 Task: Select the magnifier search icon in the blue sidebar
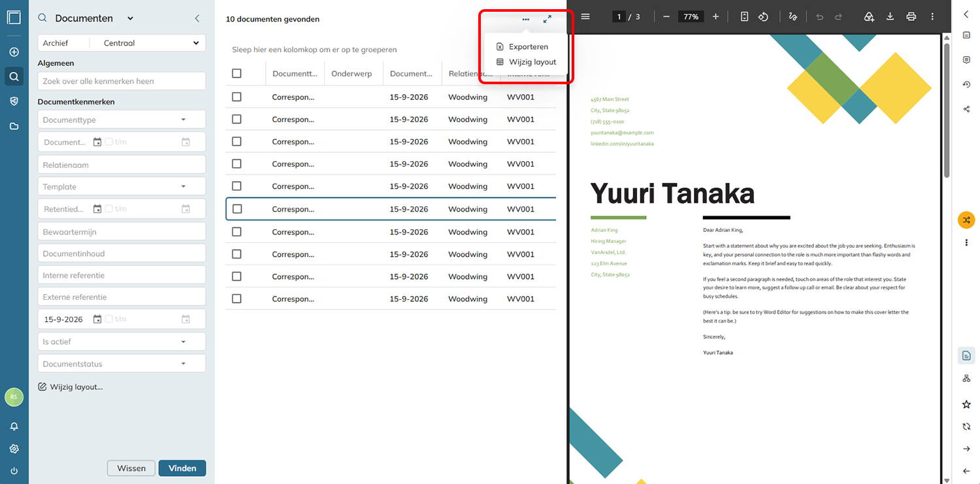click(14, 77)
